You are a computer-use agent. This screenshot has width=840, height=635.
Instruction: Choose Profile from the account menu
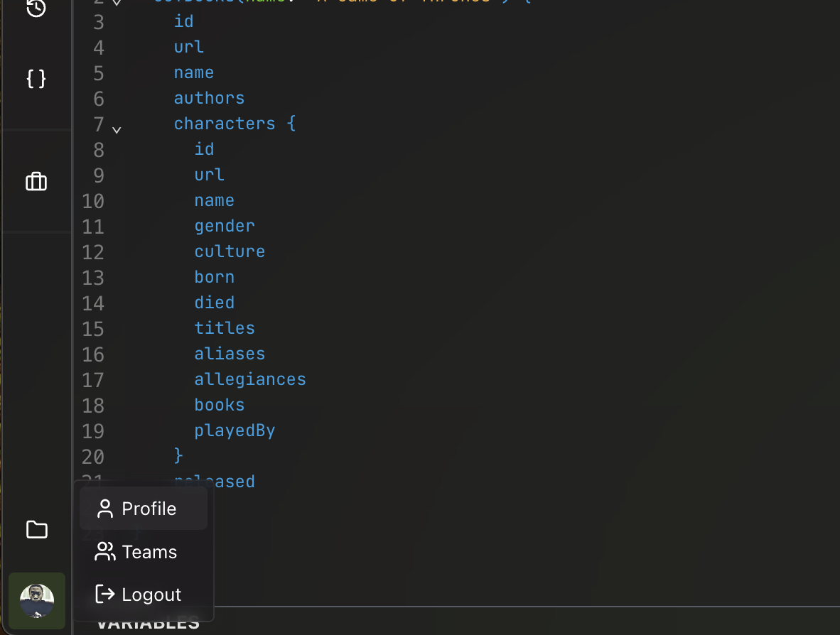click(149, 509)
